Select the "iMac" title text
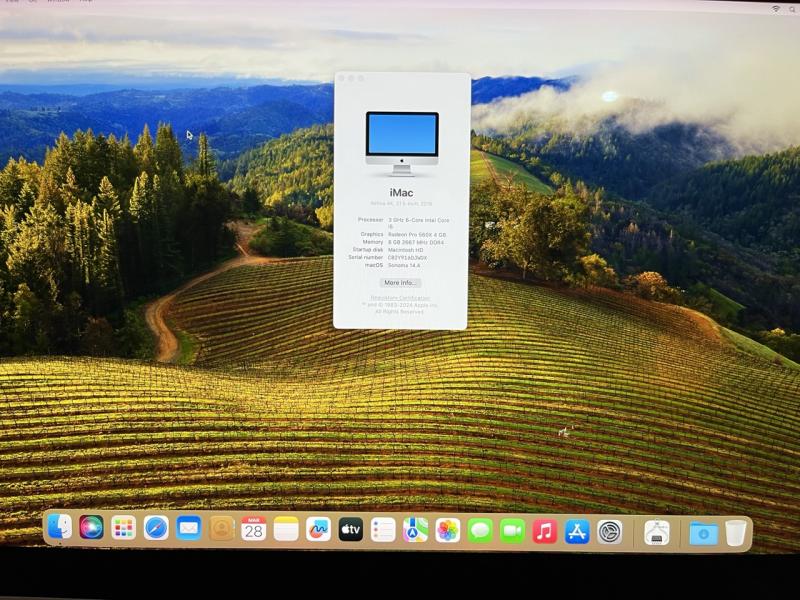800x600 pixels. coord(402,193)
